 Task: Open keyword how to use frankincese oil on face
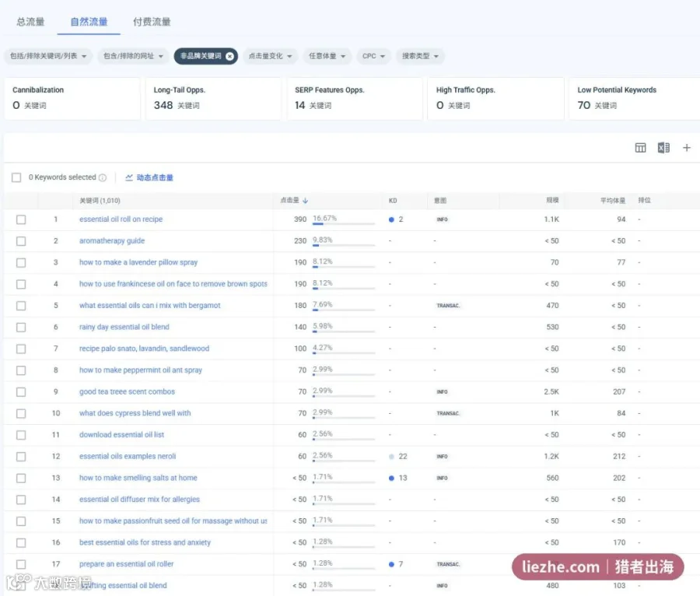tap(173, 284)
